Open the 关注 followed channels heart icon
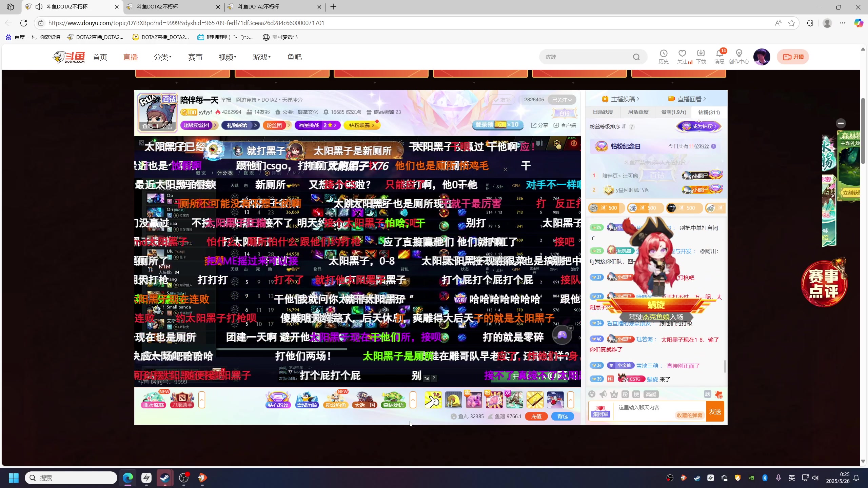The image size is (868, 488). 682,57
